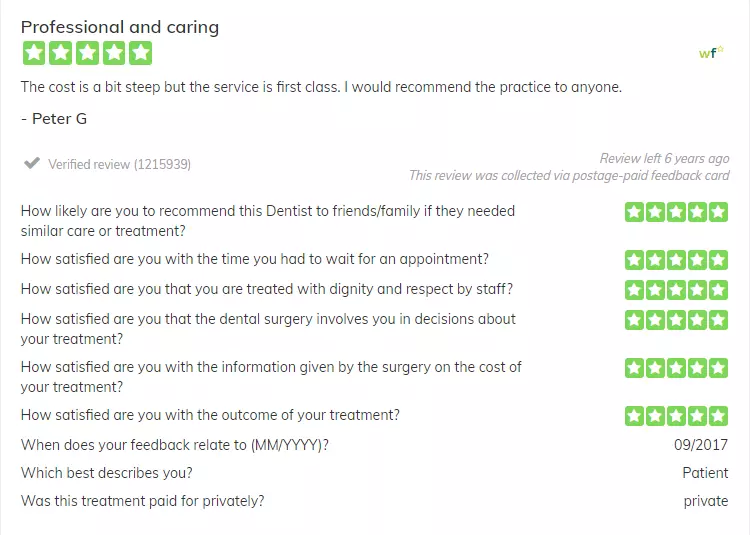Screen dimensions: 750x535
Task: Click star rating for treatment outcome
Action: click(x=676, y=415)
